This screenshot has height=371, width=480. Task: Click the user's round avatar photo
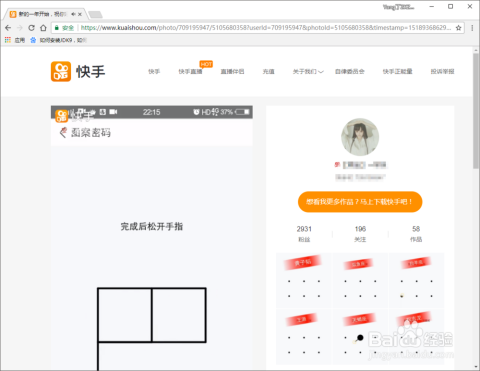tap(360, 137)
